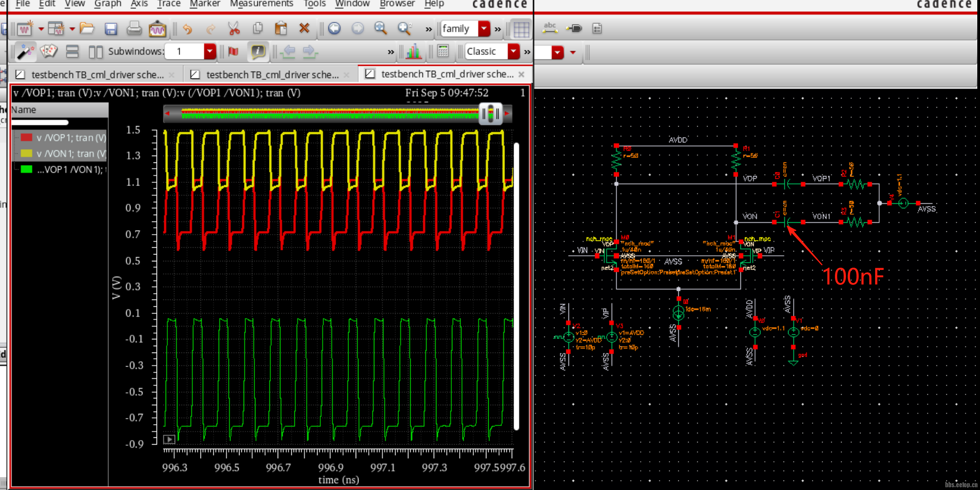The height and width of the screenshot is (490, 980).
Task: Open the Measurements menu
Action: click(x=261, y=4)
